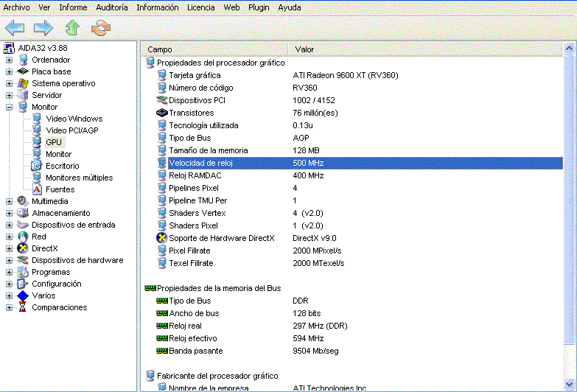Click the Servidor icon in tree
This screenshot has width=577, height=392.
[23, 95]
